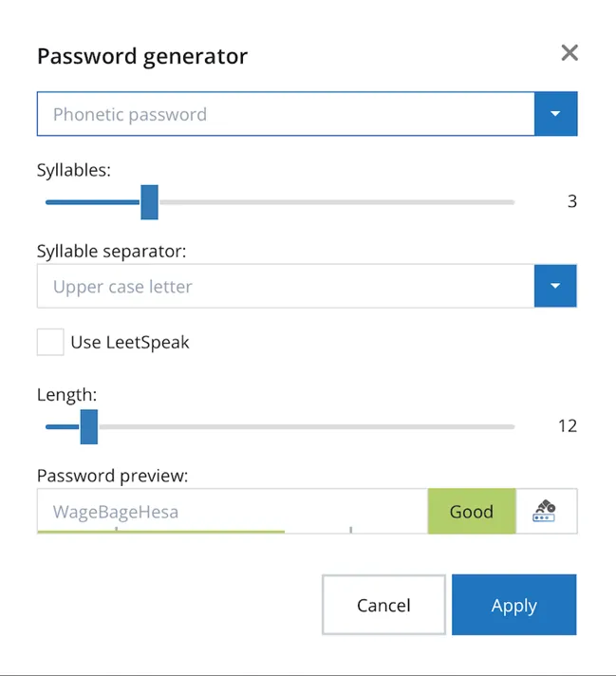Click the Syllables value number 3
This screenshot has height=676, width=616.
(x=572, y=201)
